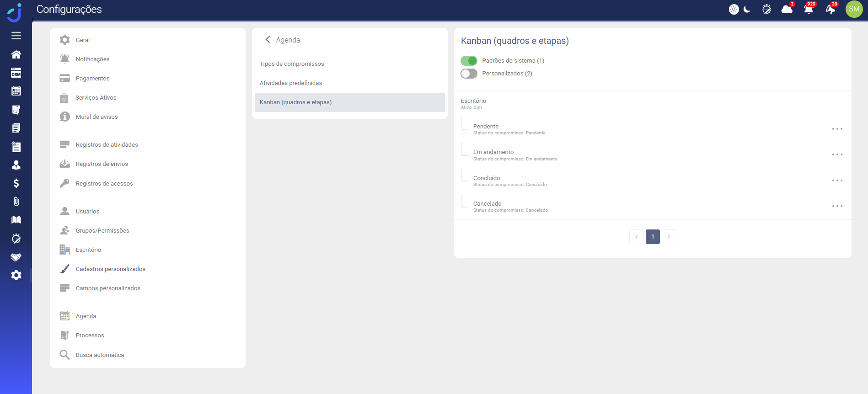Screen dimensions: 868x394
Task: Open the handshake icon in sidebar
Action: pyautogui.click(x=16, y=257)
